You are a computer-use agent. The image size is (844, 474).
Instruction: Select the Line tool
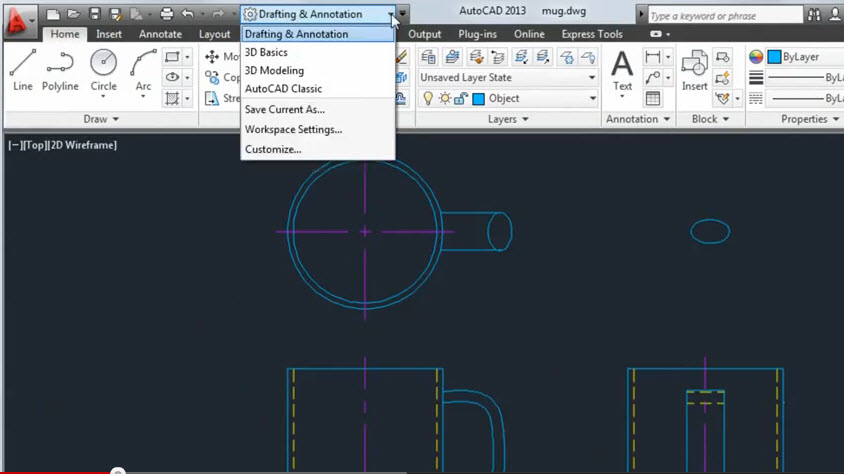coord(23,70)
